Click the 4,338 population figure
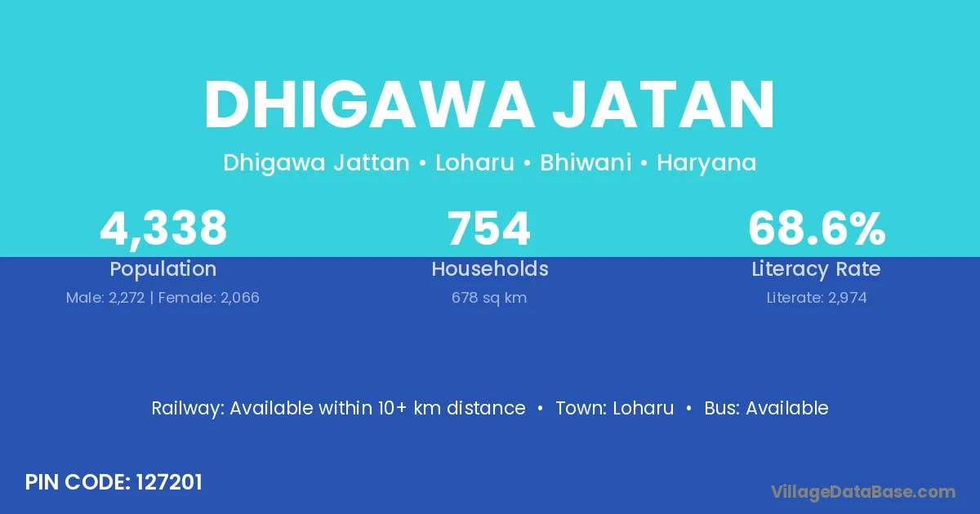980x514 pixels. tap(163, 228)
